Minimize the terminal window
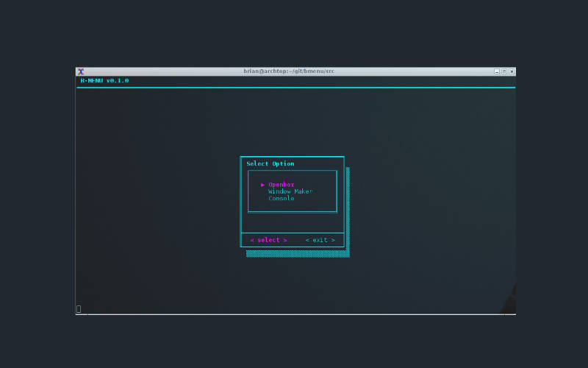The image size is (588, 368). (497, 71)
